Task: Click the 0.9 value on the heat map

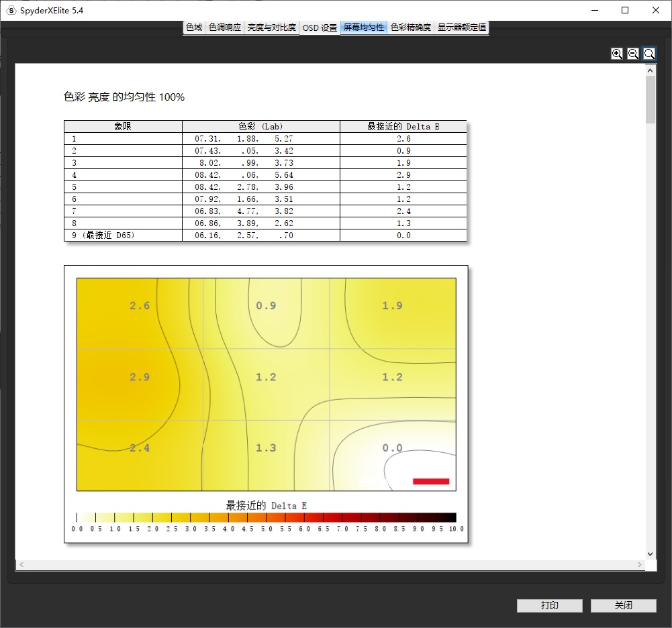Action: click(x=266, y=306)
